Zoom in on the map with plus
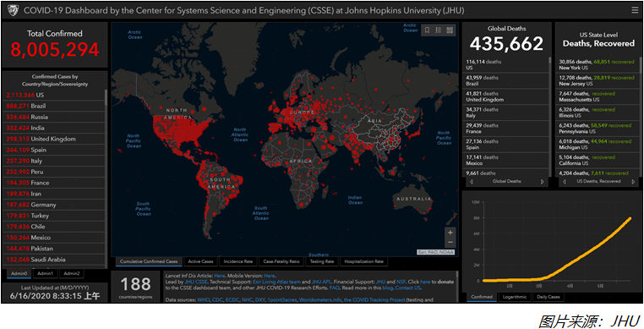 click(450, 233)
